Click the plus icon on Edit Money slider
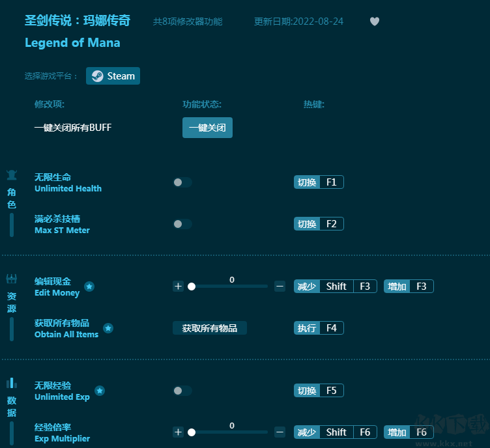Image resolution: width=490 pixels, height=448 pixels. pyautogui.click(x=178, y=287)
